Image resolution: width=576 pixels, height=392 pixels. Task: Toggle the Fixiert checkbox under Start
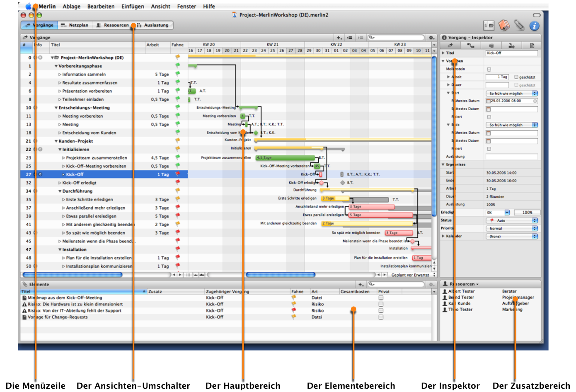coord(489,117)
